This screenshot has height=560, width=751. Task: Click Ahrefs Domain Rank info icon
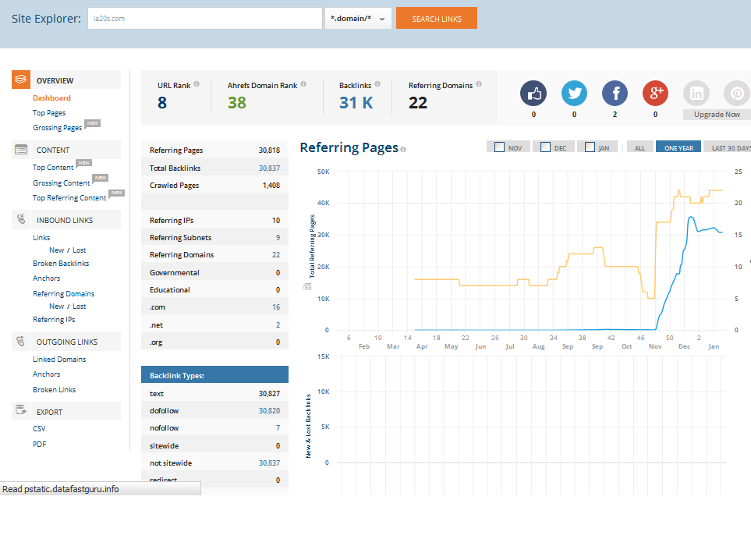tap(303, 83)
